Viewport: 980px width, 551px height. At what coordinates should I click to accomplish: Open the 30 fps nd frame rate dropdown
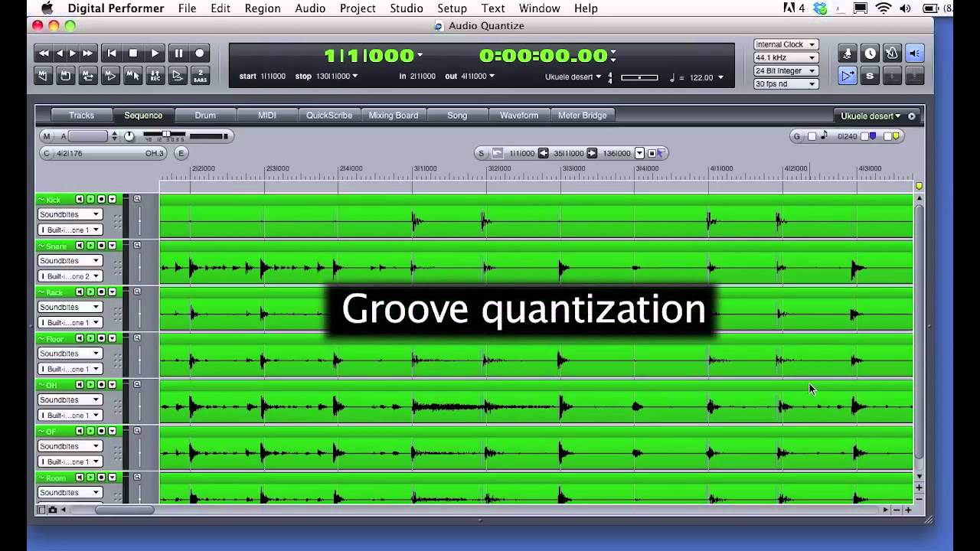[x=786, y=83]
